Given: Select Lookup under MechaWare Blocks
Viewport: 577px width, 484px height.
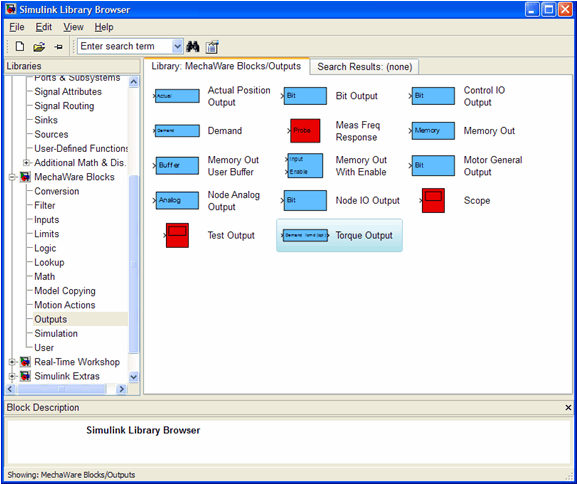Looking at the screenshot, I should 49,262.
